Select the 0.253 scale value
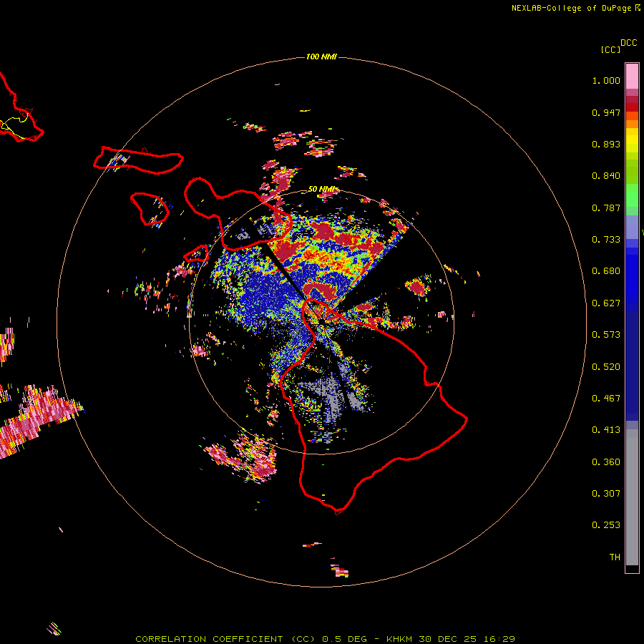644x644 pixels. pos(606,525)
